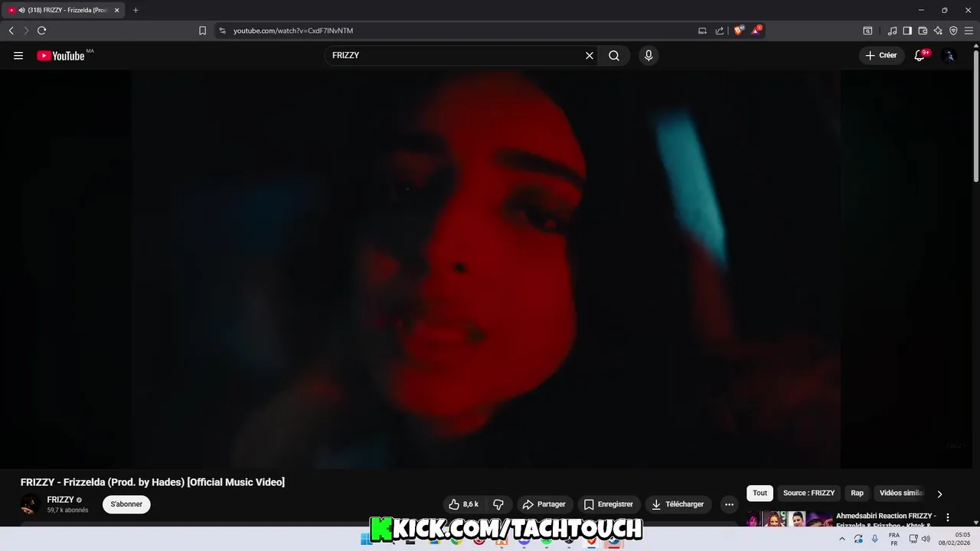Image resolution: width=980 pixels, height=551 pixels.
Task: Open Brave VPN shield icon
Action: point(953,31)
